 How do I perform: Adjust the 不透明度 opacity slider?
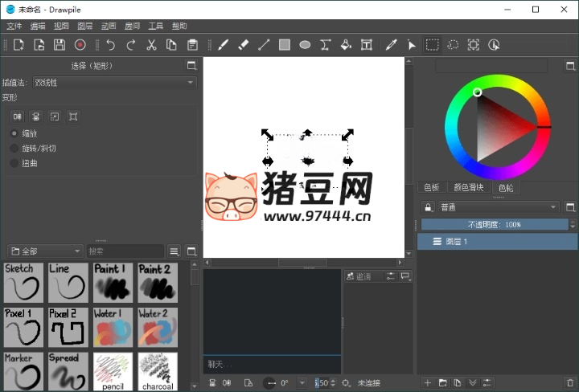click(x=495, y=224)
